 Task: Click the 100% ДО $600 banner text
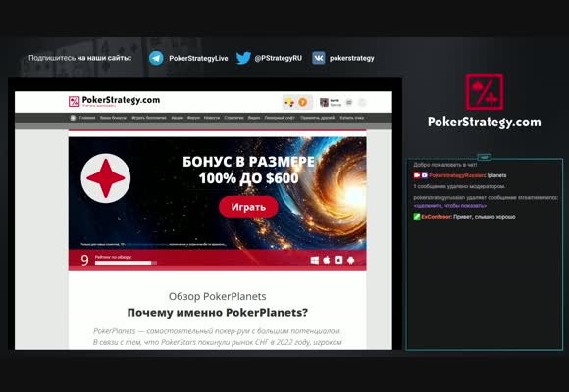tap(248, 178)
